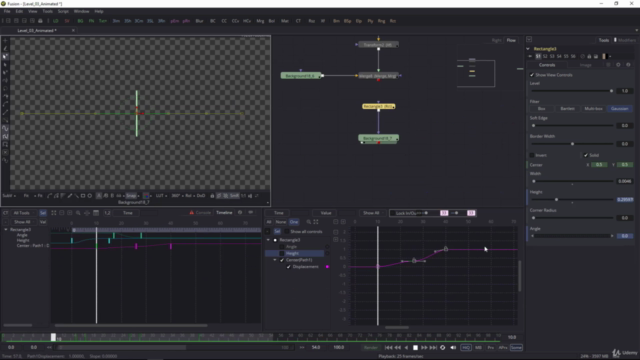The height and width of the screenshot is (360, 640).
Task: Open the All Tools filter dropdown
Action: pyautogui.click(x=23, y=213)
